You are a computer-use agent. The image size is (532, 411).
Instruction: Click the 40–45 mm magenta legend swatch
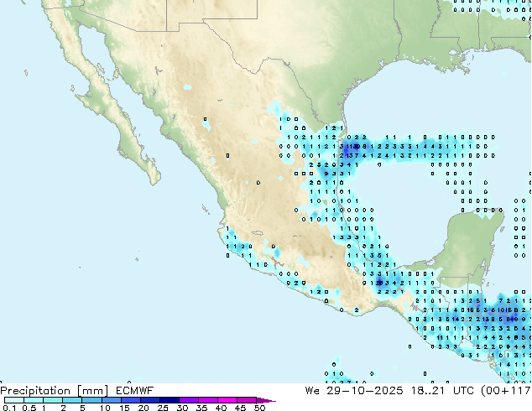coord(227,400)
